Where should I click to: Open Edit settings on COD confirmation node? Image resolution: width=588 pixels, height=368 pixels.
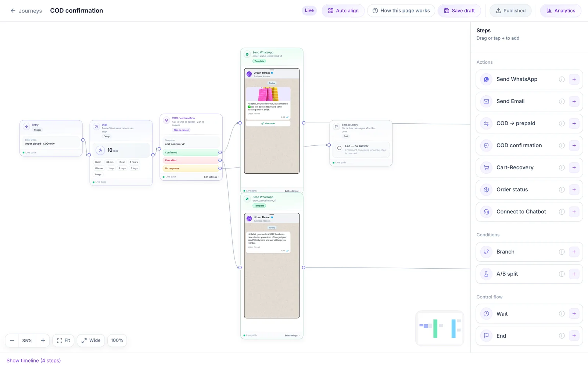[x=211, y=177]
